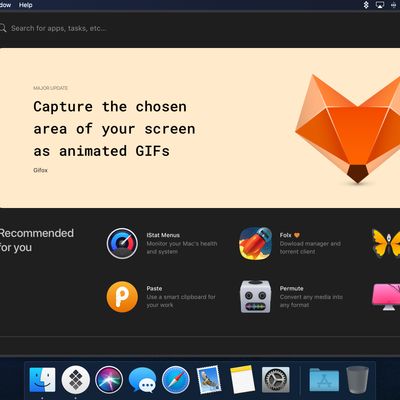Open the iStat Menus title link
The image size is (400, 400).
pyautogui.click(x=163, y=235)
